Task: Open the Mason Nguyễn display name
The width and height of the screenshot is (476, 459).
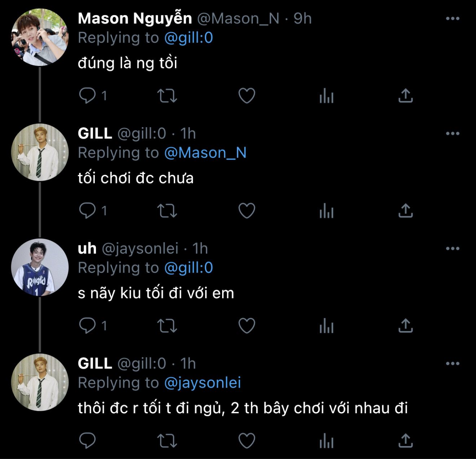Action: (135, 19)
